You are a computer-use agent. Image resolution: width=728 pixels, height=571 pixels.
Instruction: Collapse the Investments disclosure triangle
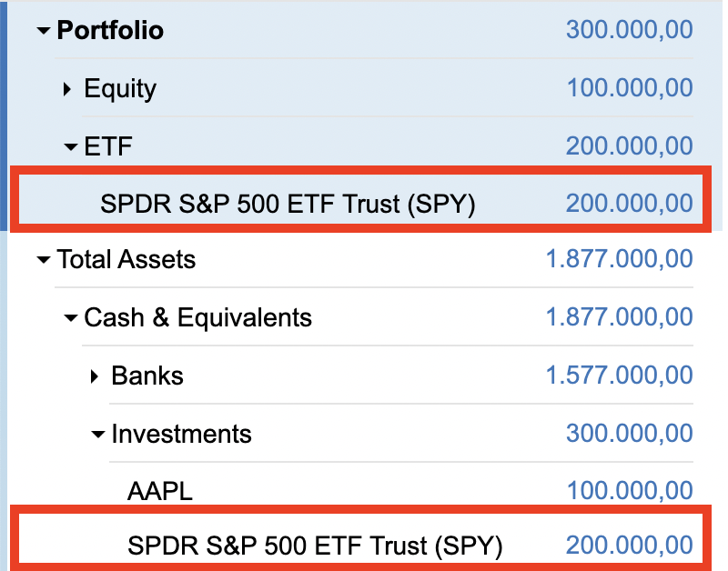[x=97, y=435]
